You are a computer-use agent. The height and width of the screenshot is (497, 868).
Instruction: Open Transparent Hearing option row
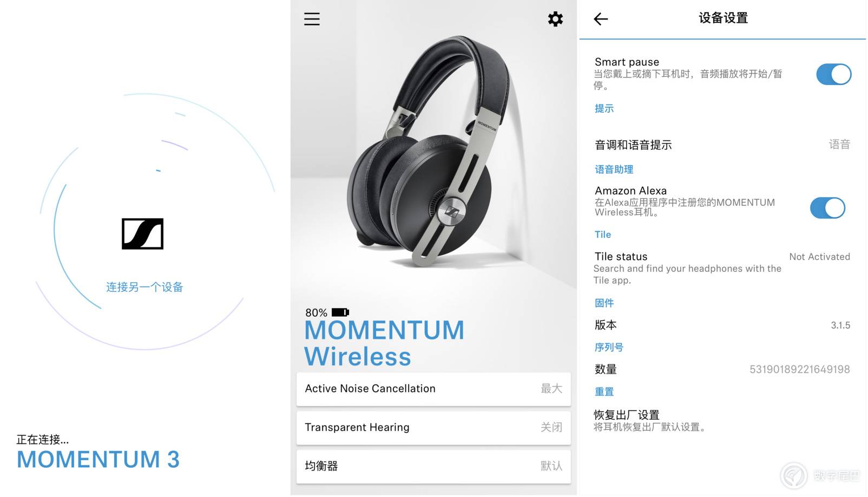tap(433, 428)
